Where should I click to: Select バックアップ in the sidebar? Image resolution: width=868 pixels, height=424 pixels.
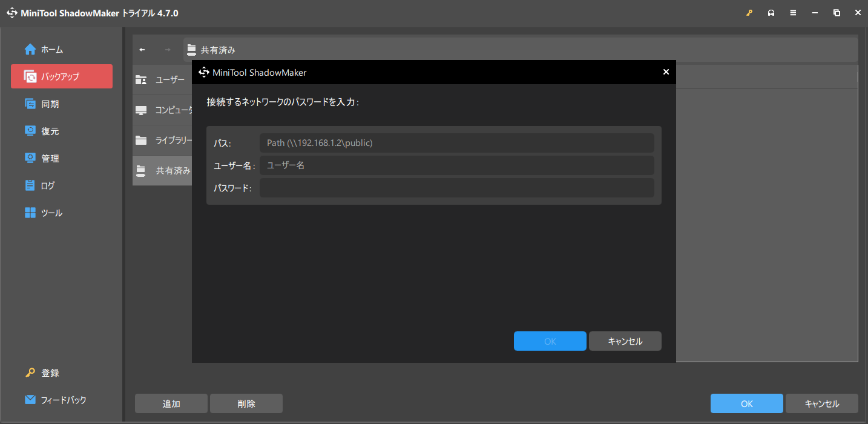[62, 76]
